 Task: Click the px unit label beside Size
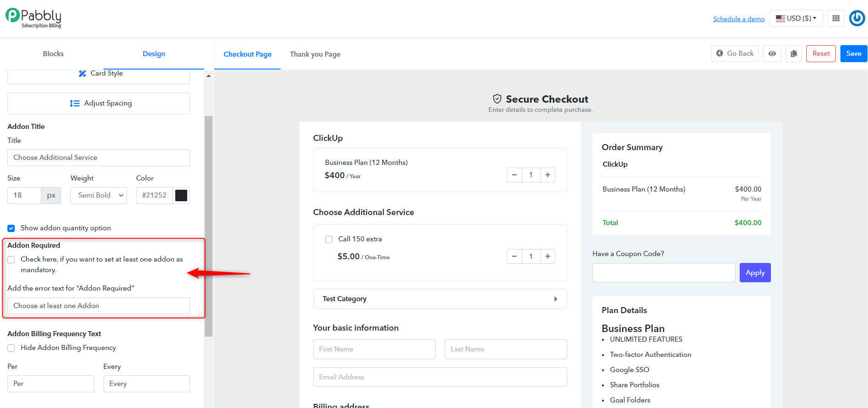tap(51, 195)
